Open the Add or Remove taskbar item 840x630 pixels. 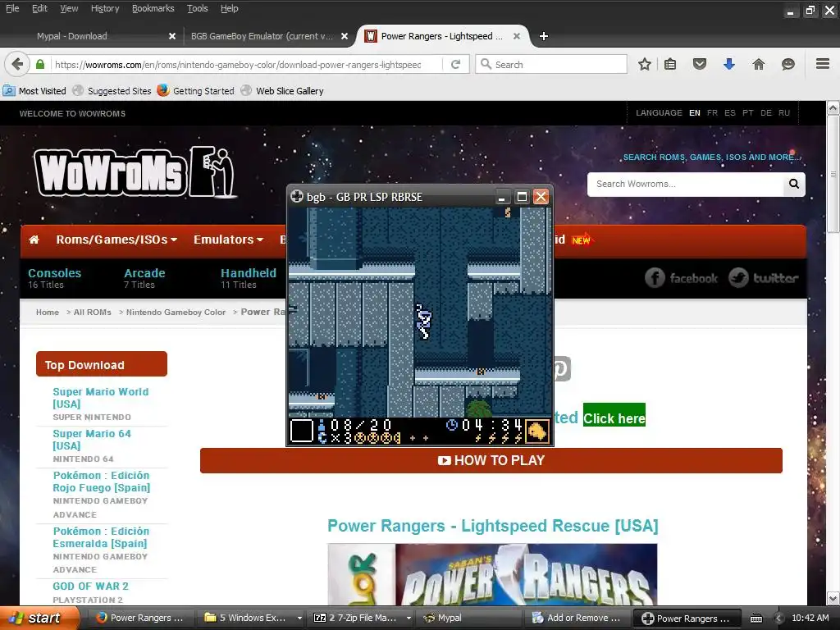point(577,618)
